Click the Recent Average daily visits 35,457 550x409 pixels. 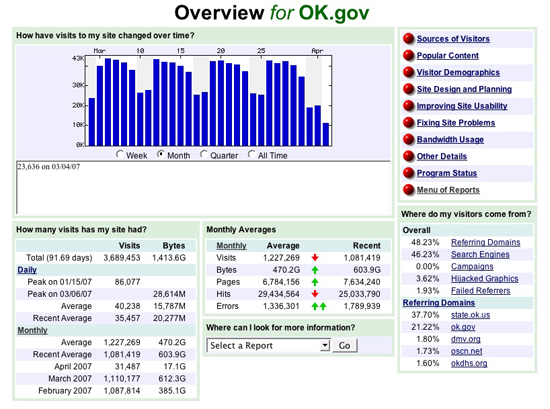(x=127, y=318)
